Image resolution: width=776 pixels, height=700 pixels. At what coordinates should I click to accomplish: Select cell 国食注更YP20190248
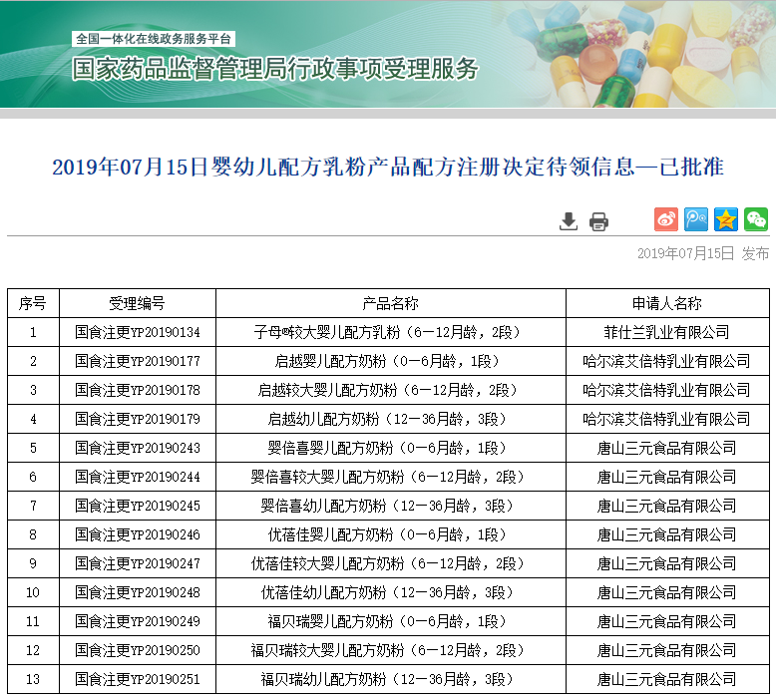pyautogui.click(x=138, y=592)
